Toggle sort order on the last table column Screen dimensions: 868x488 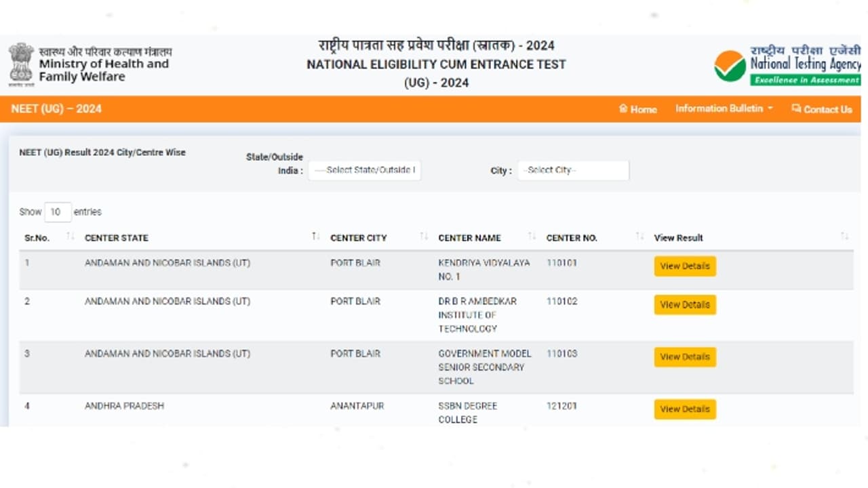[x=844, y=236]
